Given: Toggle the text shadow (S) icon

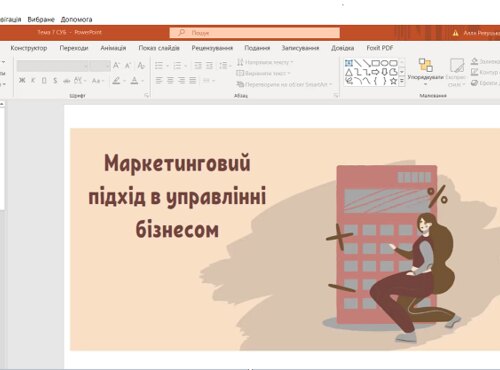Looking at the screenshot, I should 55,80.
